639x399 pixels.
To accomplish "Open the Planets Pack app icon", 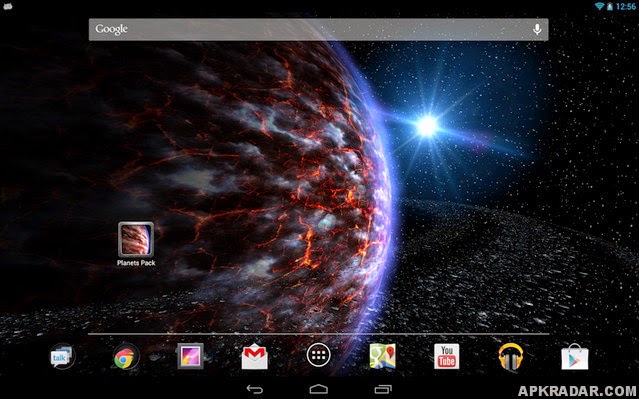I will point(136,240).
